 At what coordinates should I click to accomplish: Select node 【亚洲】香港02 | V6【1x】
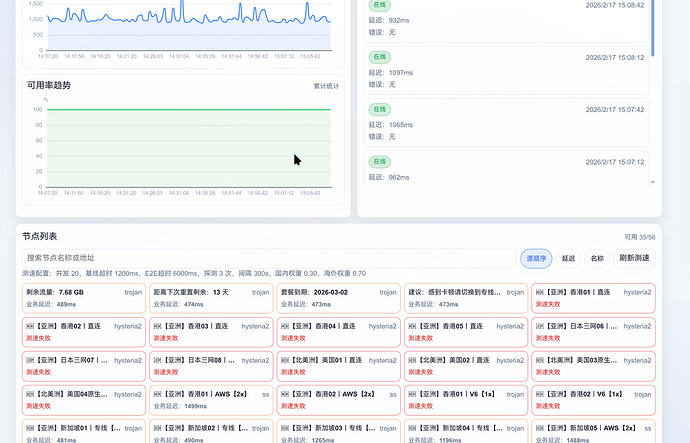pyautogui.click(x=593, y=400)
